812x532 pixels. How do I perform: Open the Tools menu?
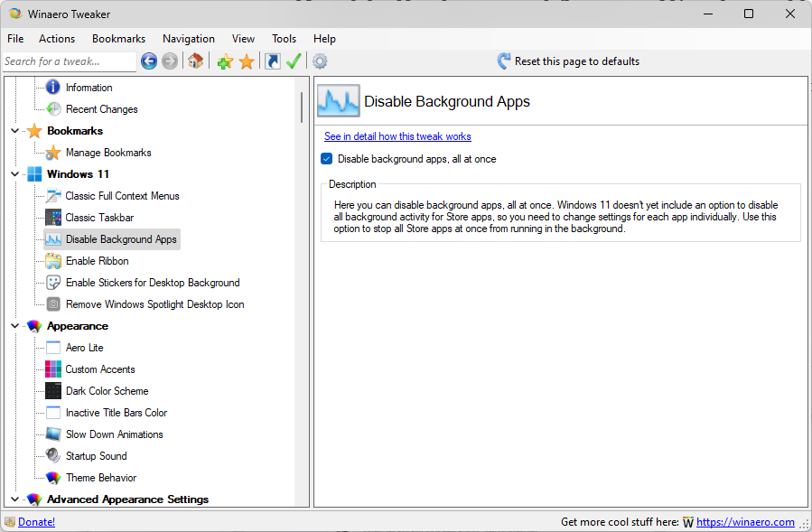(x=284, y=38)
